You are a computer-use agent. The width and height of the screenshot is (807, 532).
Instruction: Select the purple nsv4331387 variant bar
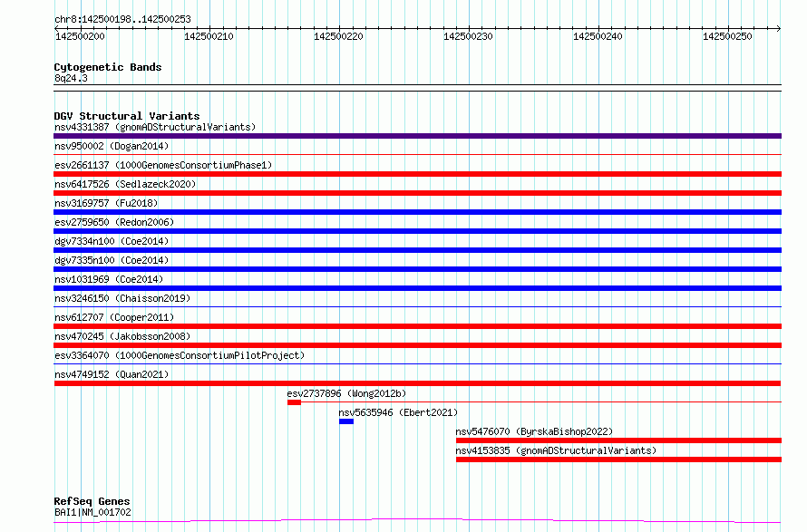[417, 136]
